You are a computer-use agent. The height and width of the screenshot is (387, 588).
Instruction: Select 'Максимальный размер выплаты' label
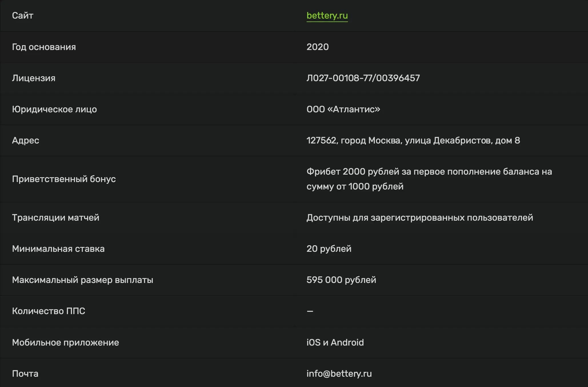[x=83, y=280]
